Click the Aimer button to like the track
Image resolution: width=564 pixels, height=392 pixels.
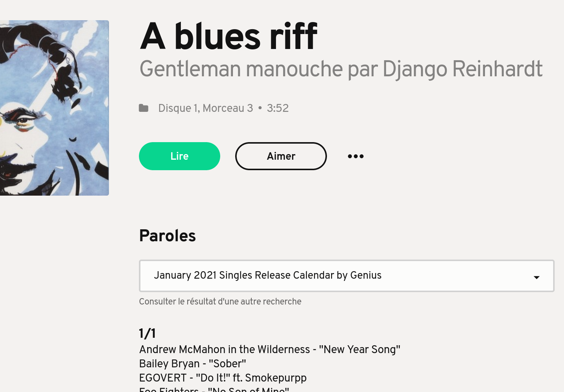tap(281, 156)
